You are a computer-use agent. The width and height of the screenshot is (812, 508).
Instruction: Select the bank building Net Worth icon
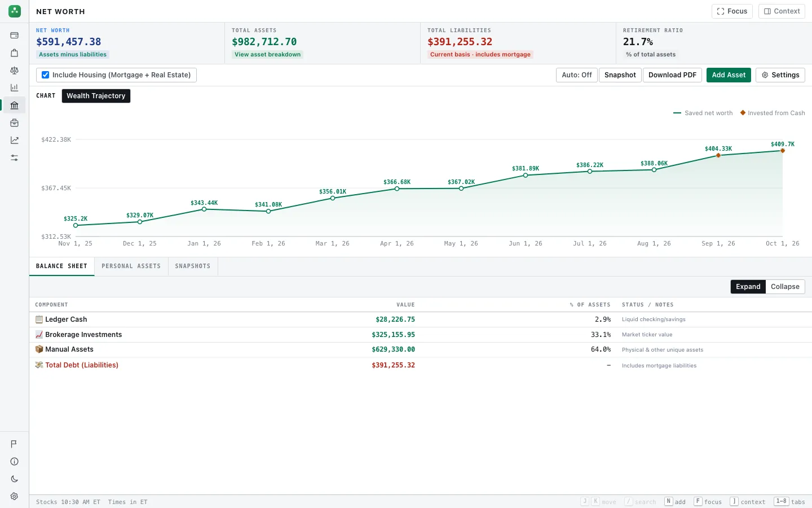point(15,105)
